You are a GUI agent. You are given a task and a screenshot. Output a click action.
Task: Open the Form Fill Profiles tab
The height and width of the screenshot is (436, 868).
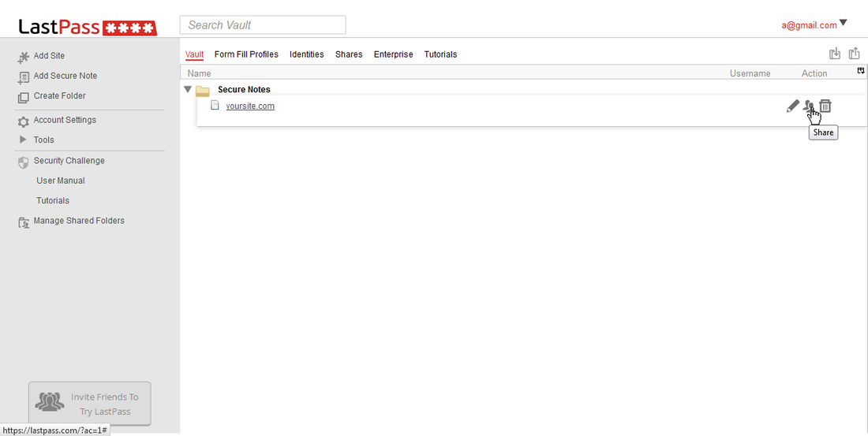(246, 54)
